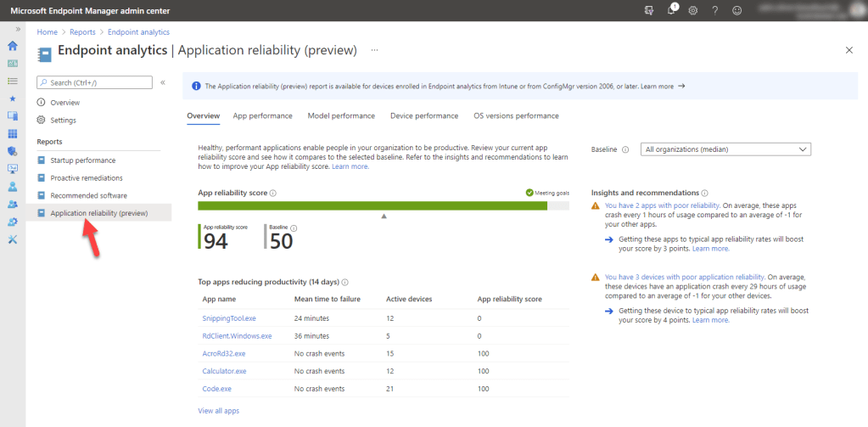
Task: Expand the left navigation rail chevrons
Action: [x=19, y=28]
